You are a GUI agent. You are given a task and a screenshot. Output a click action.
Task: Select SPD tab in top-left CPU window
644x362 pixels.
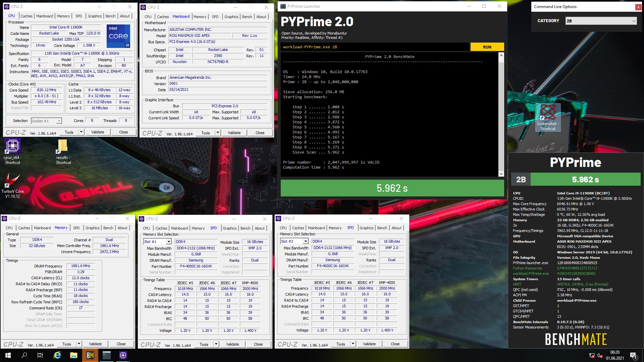[79, 16]
